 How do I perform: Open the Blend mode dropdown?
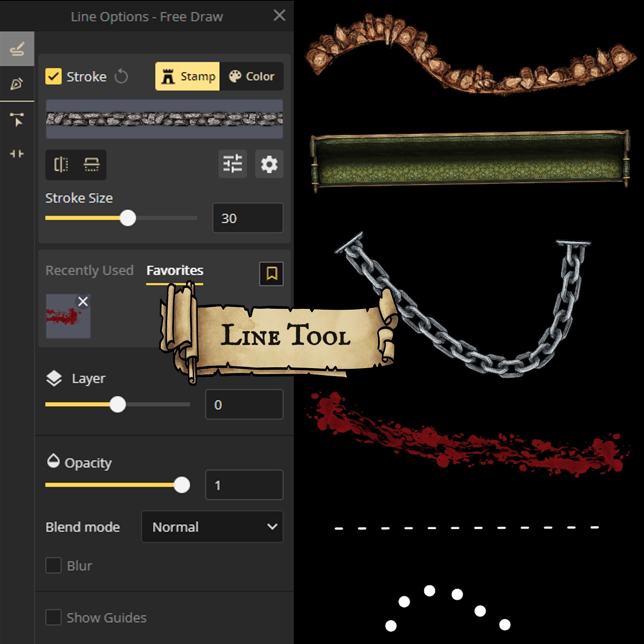[212, 527]
